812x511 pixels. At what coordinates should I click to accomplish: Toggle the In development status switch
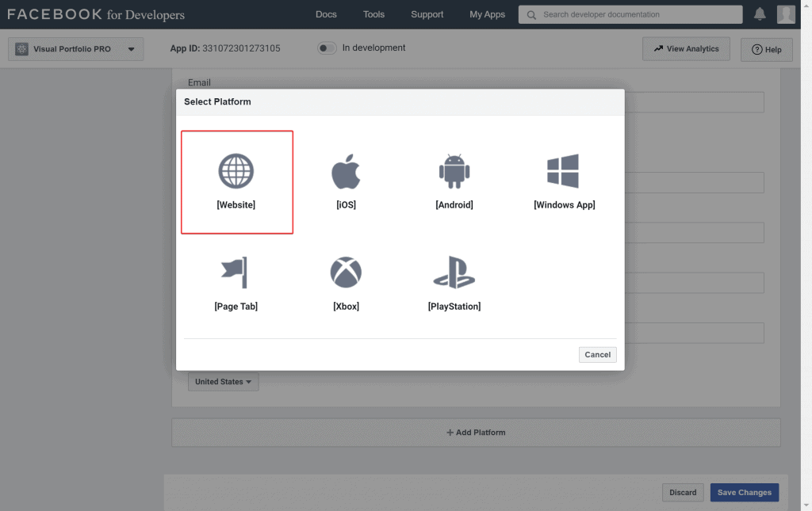coord(327,48)
